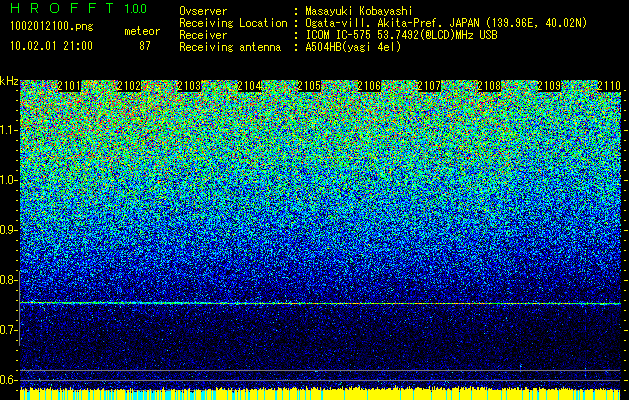Click the bright carrier line near 0.75 kHz
Viewport: 629px width, 400px height.
[x=320, y=303]
